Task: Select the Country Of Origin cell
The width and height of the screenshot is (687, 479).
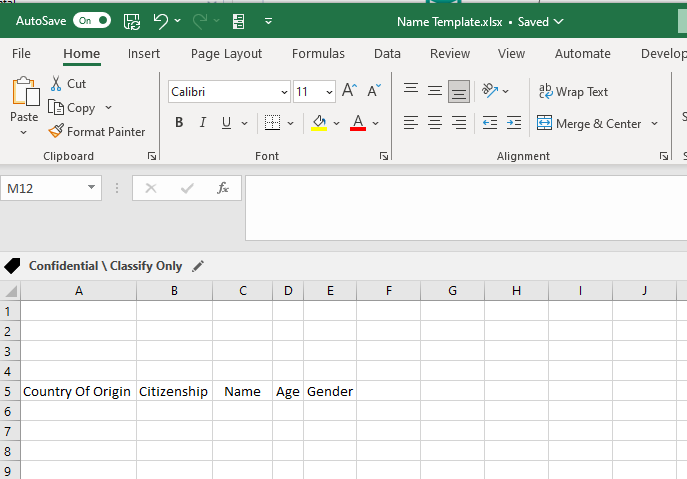Action: click(x=78, y=391)
